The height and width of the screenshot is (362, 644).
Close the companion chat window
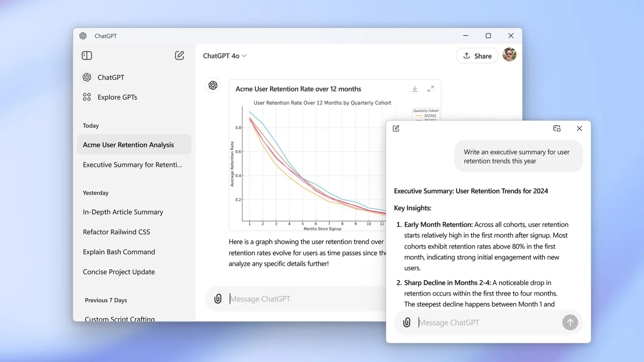point(579,128)
